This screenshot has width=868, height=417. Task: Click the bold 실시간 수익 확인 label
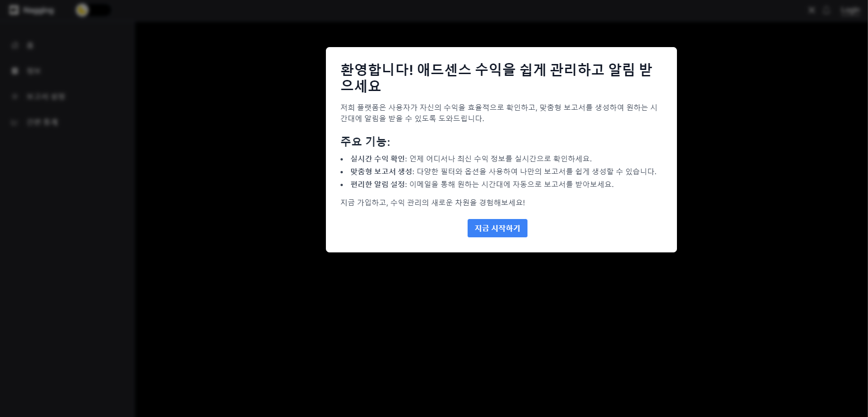(378, 159)
